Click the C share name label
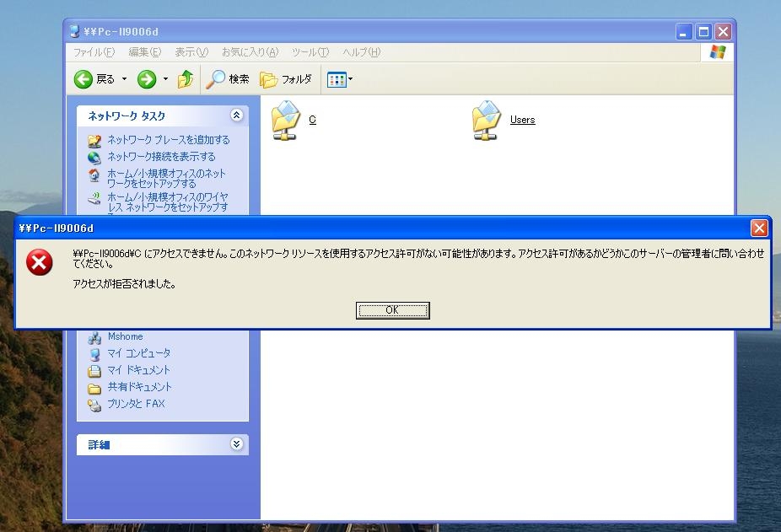The width and height of the screenshot is (781, 532). (x=312, y=120)
